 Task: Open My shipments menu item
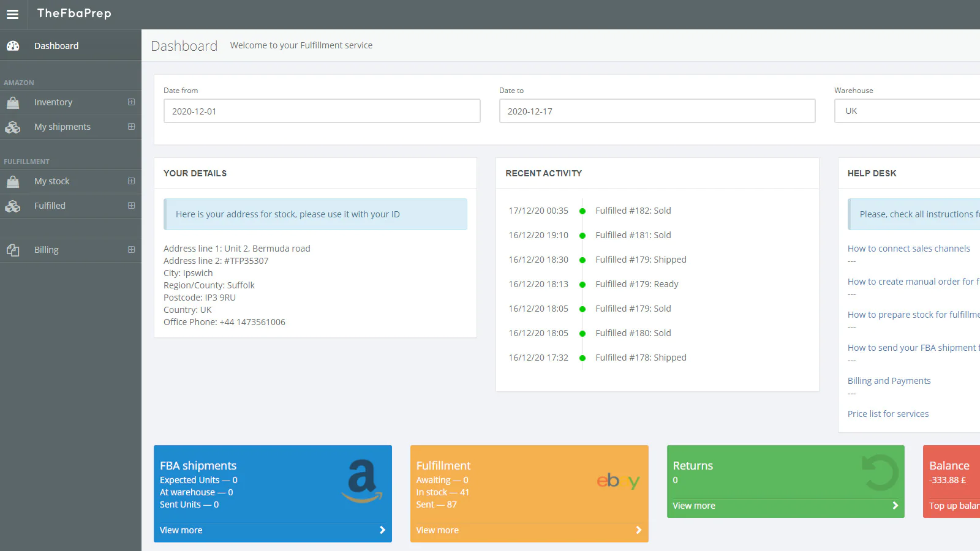[70, 127]
